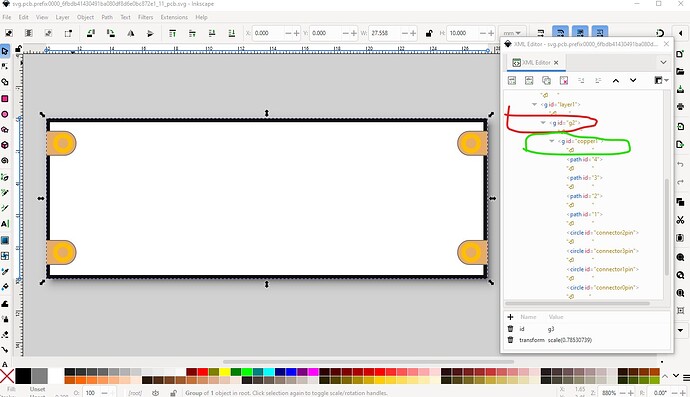The height and width of the screenshot is (397, 690).
Task: Toggle the width/height ratio lock
Action: click(429, 33)
